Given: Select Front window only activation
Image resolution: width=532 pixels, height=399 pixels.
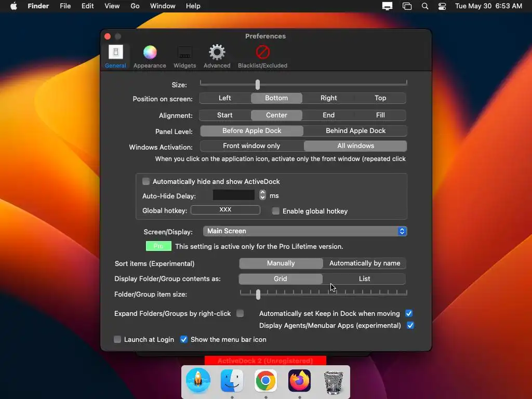Looking at the screenshot, I should 252,146.
